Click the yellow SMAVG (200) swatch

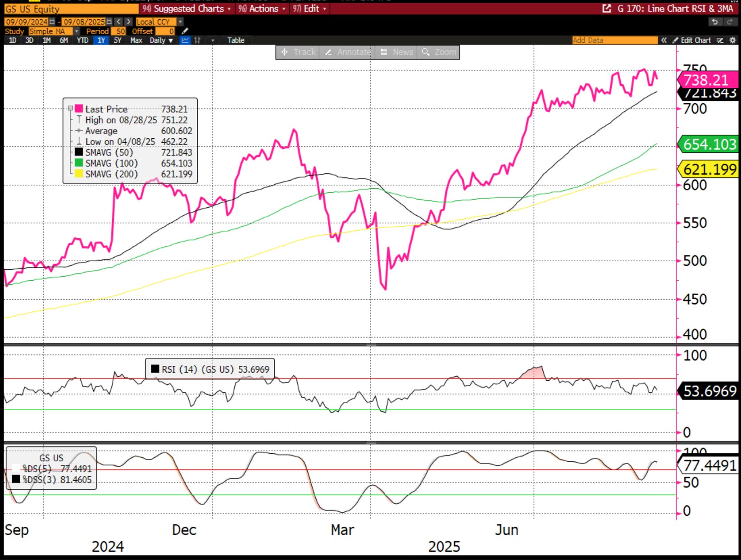[79, 173]
